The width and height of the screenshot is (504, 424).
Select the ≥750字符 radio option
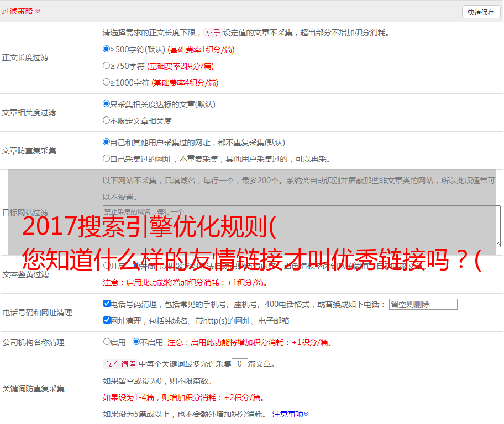pos(106,66)
